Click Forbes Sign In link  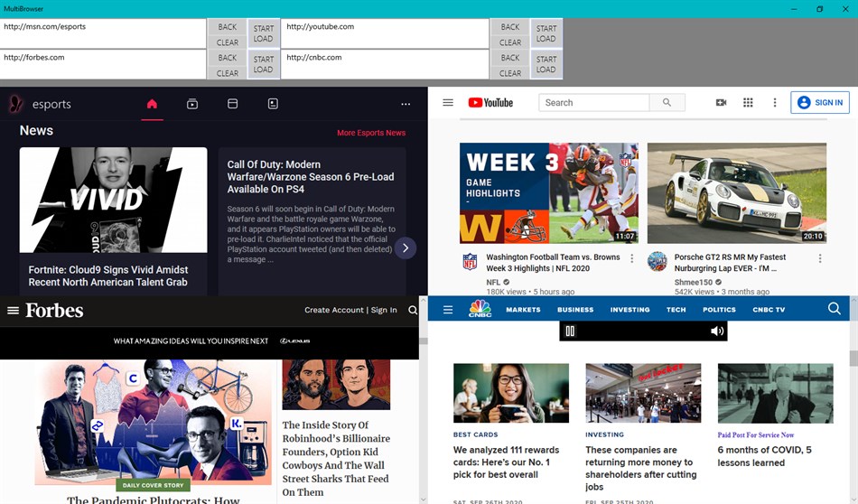click(384, 310)
